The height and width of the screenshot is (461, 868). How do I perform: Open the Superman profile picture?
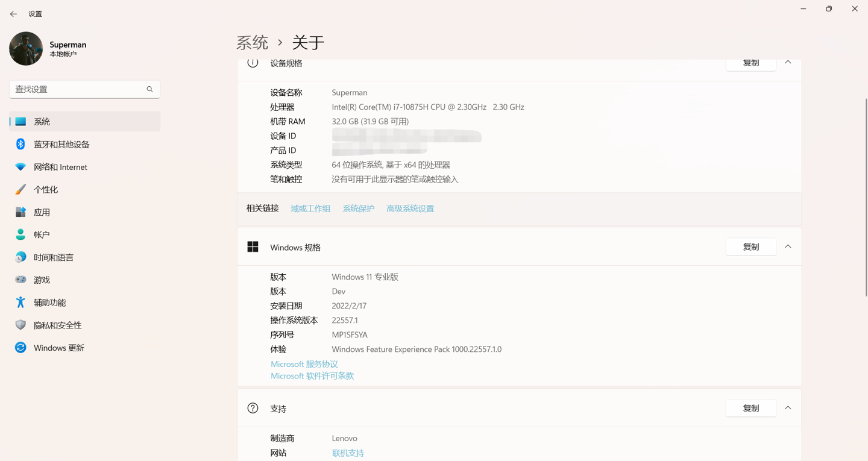(26, 49)
